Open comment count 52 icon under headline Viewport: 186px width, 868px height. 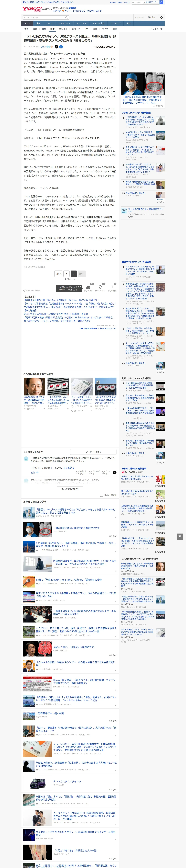[43, 47]
